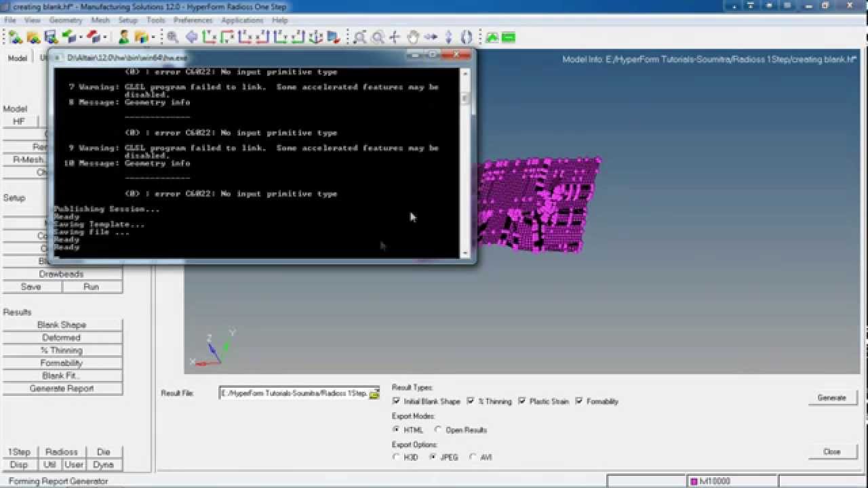This screenshot has width=868, height=488.
Task: Select the H3D export option
Action: [396, 457]
